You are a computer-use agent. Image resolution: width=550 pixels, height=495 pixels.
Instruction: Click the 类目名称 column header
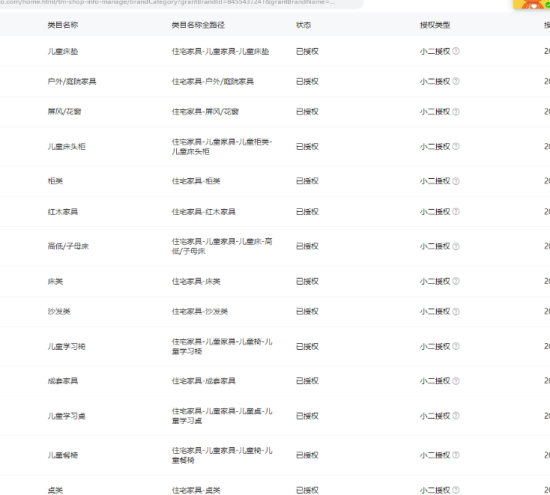63,25
